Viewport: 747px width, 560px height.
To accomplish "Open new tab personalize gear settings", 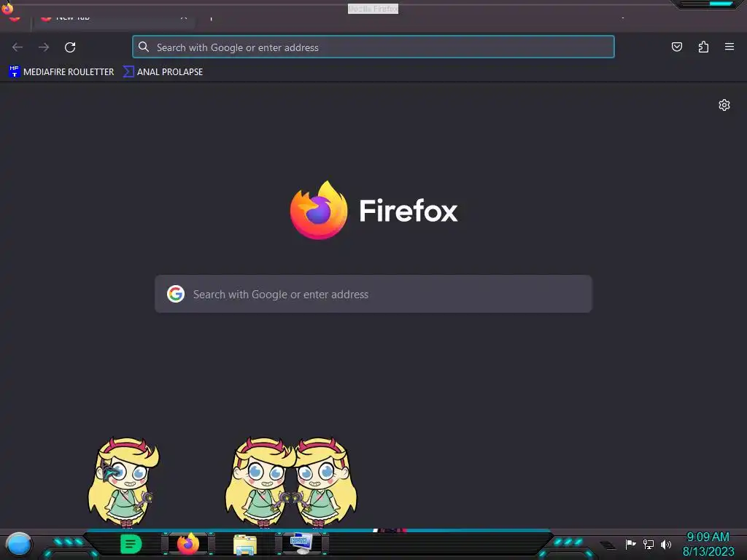I will click(724, 105).
